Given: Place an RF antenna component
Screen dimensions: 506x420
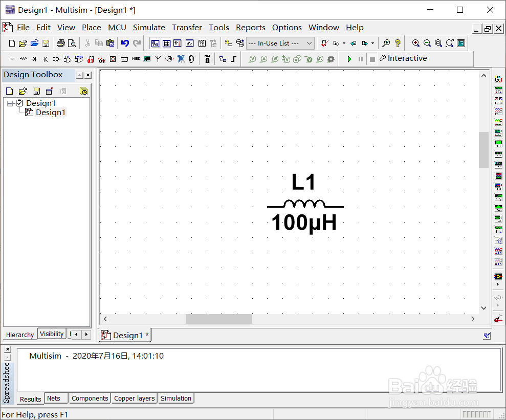Looking at the screenshot, I should coord(158,59).
